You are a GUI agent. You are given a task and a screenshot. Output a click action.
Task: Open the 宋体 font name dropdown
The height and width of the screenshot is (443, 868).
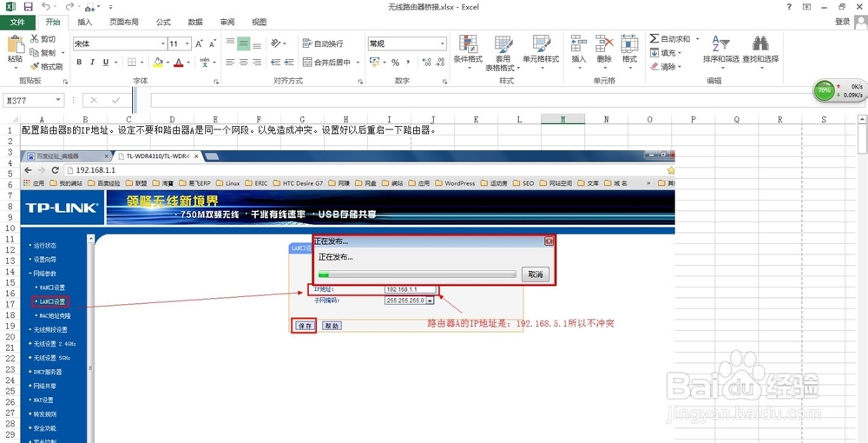(x=163, y=43)
